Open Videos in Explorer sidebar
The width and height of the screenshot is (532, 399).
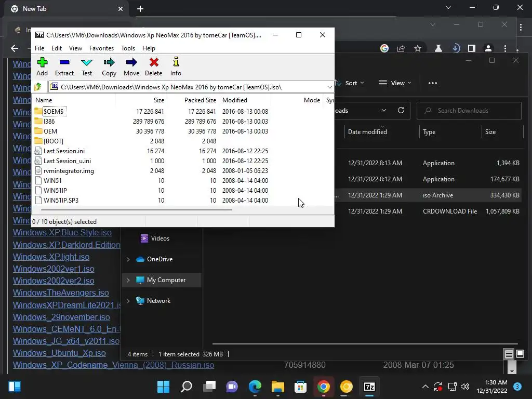pos(155,238)
